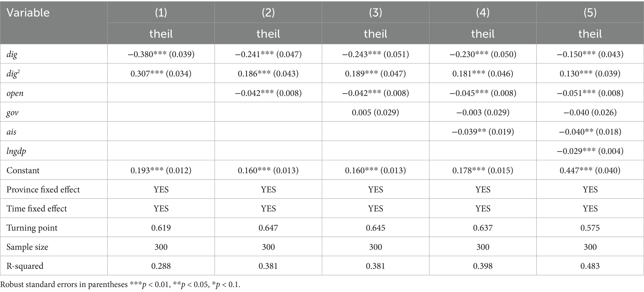Click the R-squared value 0.288

pyautogui.click(x=161, y=266)
